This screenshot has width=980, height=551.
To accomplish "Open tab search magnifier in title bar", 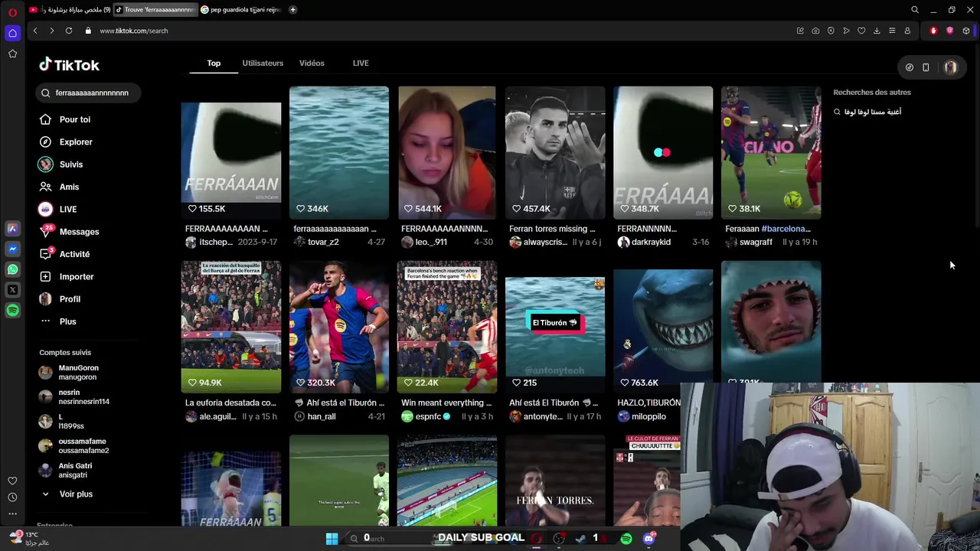I will click(x=915, y=10).
